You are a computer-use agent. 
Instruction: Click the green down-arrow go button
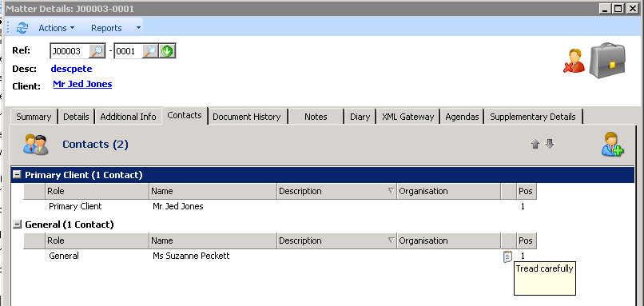pos(168,51)
